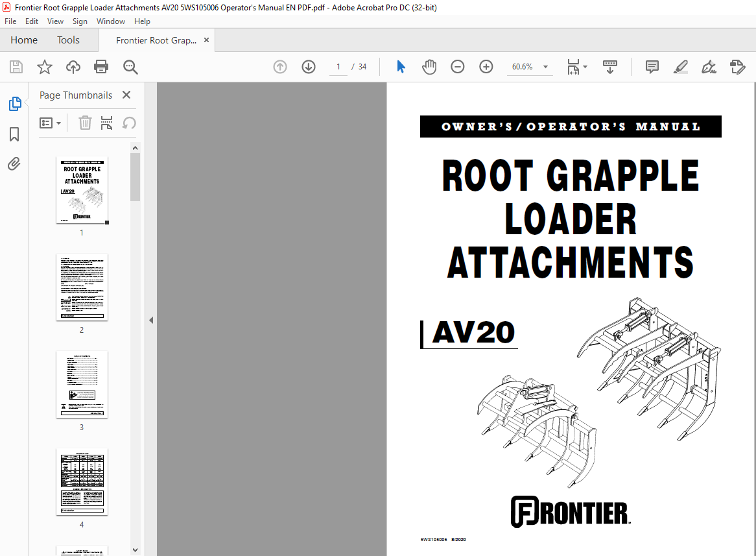The image size is (756, 556).
Task: Click the 60.6% zoom value field
Action: coord(522,67)
